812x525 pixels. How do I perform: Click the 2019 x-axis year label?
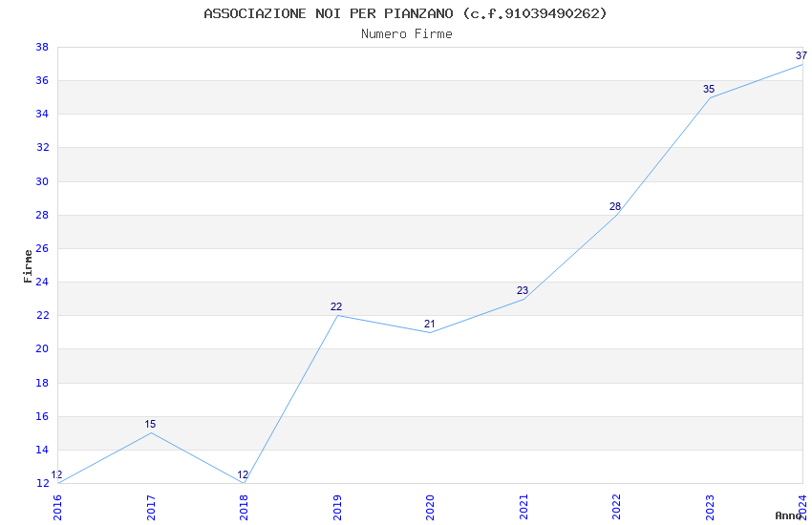[337, 506]
